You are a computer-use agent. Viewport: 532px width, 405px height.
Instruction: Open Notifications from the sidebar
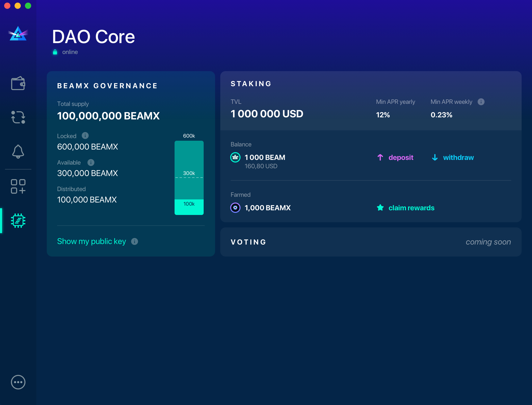(x=18, y=152)
